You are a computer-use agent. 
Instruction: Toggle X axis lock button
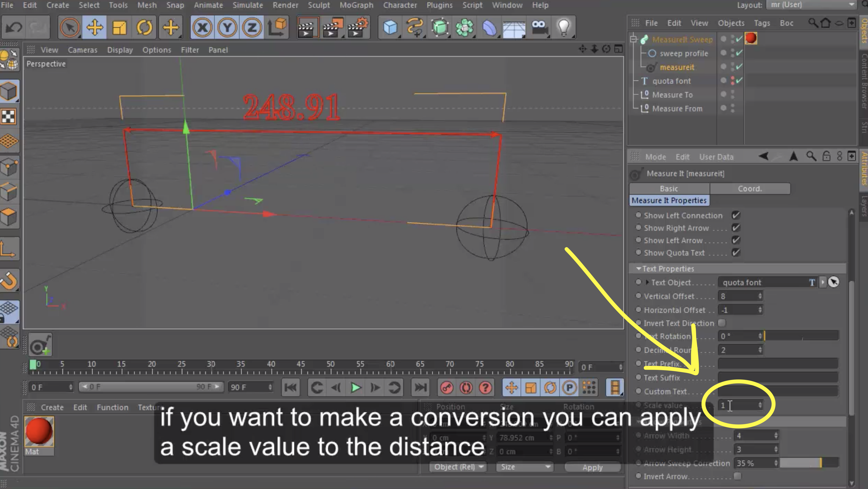[202, 28]
